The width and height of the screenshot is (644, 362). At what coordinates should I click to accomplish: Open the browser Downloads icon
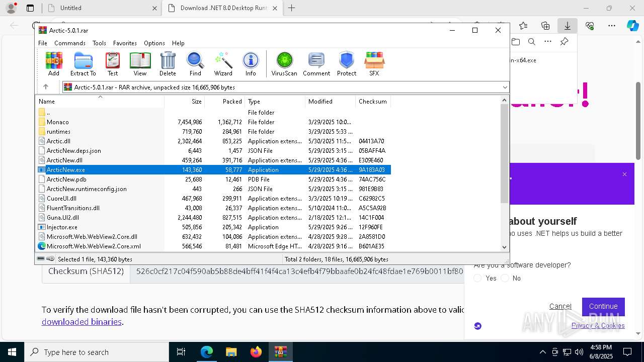(567, 26)
